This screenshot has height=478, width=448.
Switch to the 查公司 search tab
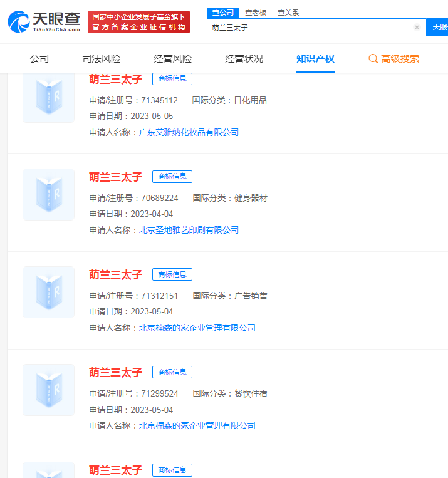tap(223, 13)
